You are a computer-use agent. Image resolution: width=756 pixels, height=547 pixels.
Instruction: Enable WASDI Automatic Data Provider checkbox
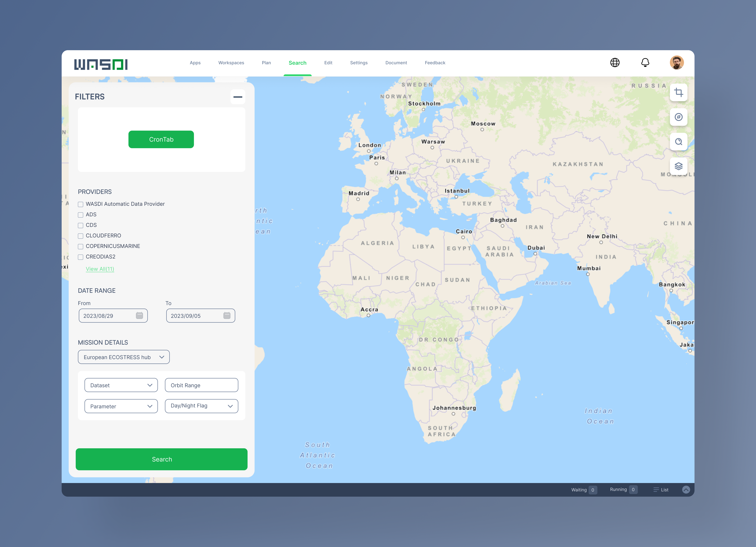[81, 204]
